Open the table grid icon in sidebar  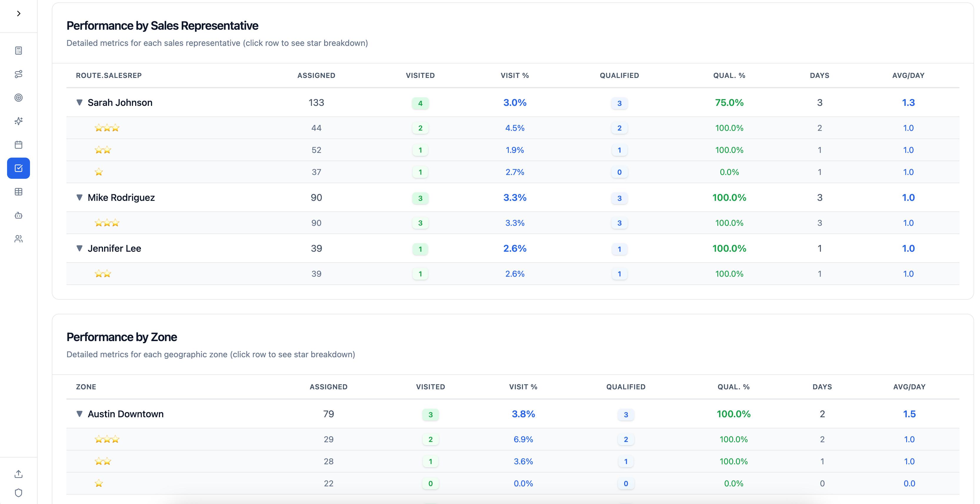[18, 192]
